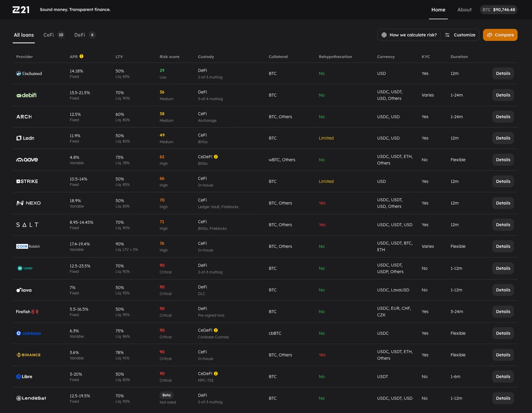
Task: Switch to the CeFi tab
Action: 54,35
